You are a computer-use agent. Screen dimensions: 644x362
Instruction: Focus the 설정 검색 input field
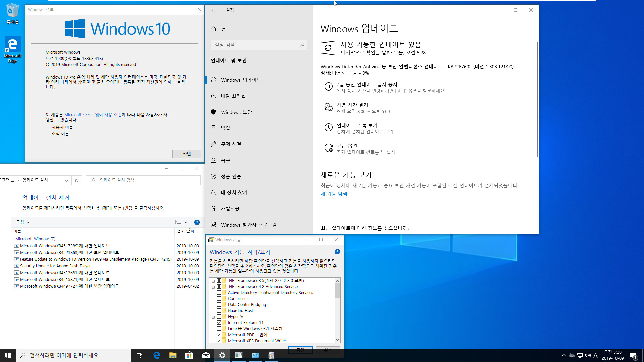(x=259, y=45)
